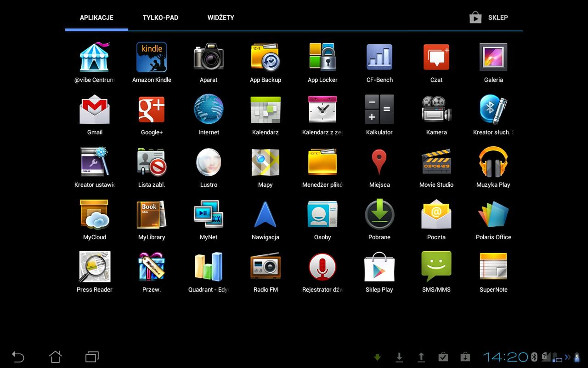Tap the white download notification icon
This screenshot has width=588, height=368.
click(399, 357)
